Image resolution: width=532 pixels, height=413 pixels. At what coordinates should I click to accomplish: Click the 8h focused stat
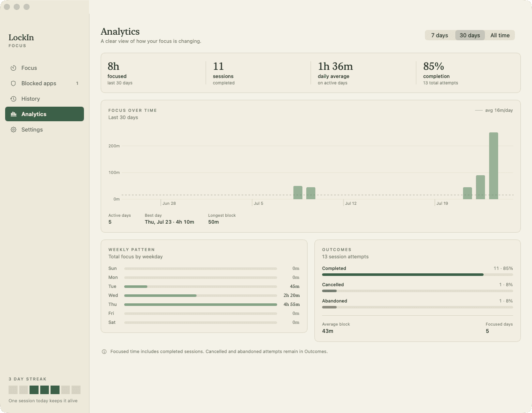(120, 73)
